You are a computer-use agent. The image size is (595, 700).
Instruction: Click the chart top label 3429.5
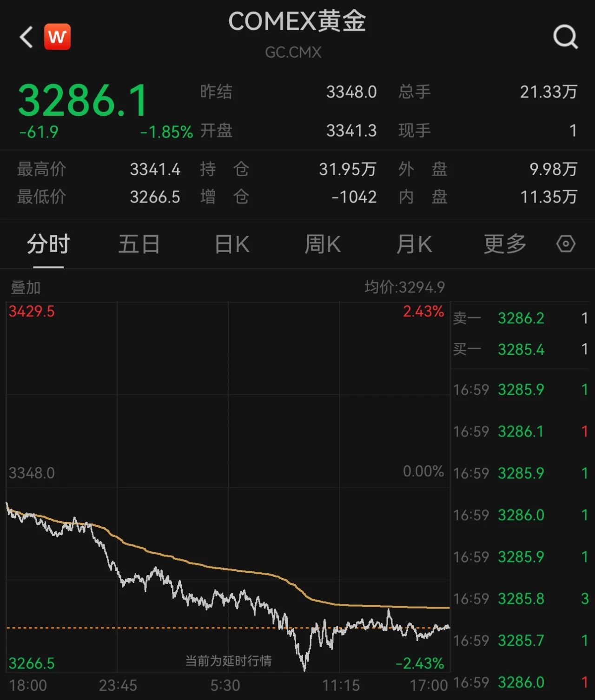[x=32, y=311]
